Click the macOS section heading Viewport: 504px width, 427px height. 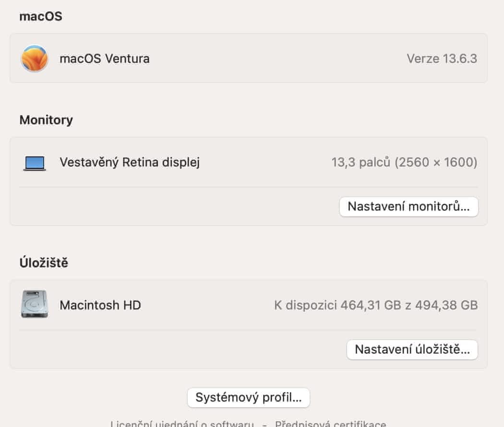coord(41,16)
